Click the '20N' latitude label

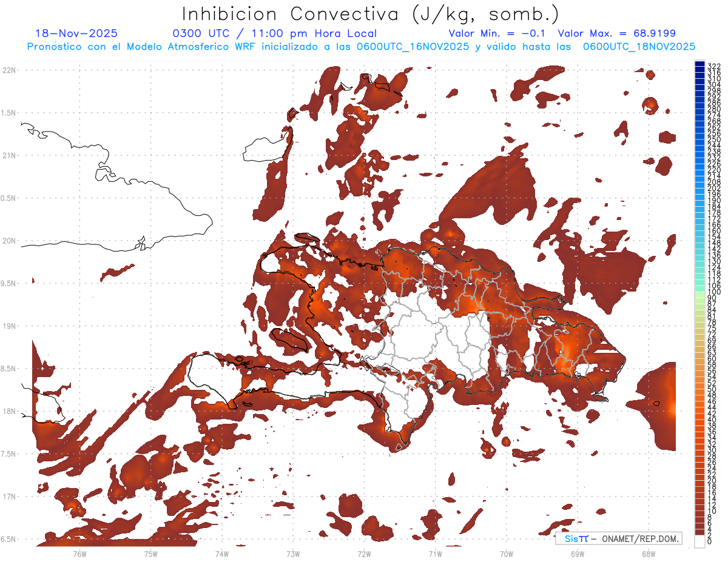9,241
